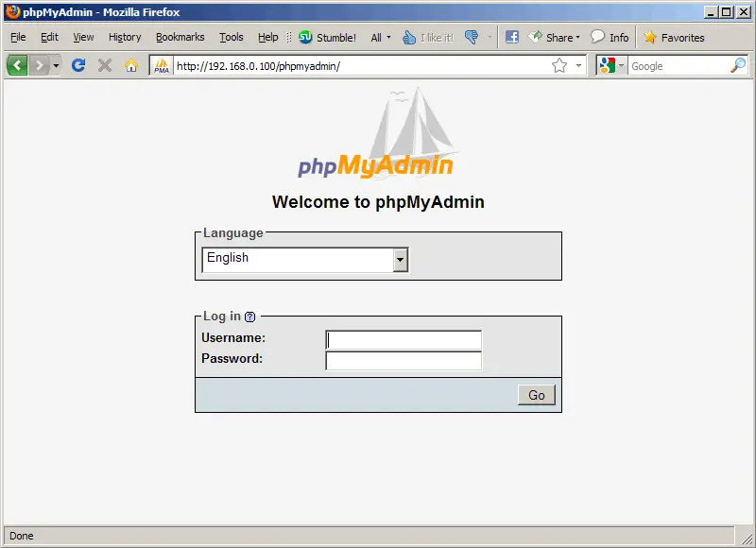756x548 pixels.
Task: Open the Help menu
Action: 267,37
